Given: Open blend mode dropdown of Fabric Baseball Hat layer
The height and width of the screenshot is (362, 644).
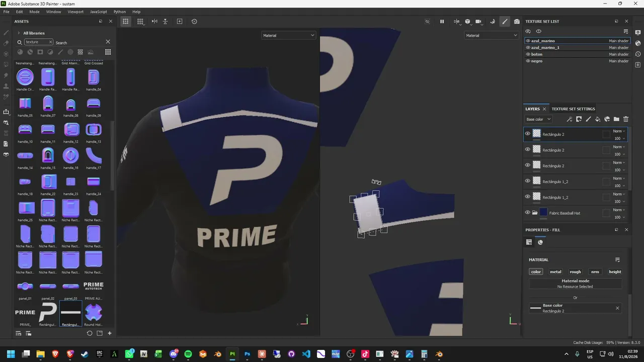Looking at the screenshot, I should click(619, 210).
